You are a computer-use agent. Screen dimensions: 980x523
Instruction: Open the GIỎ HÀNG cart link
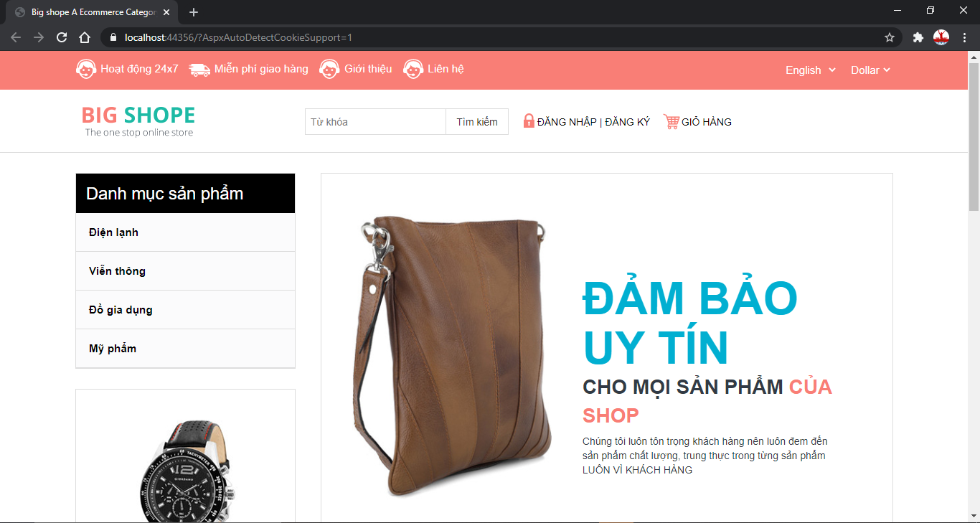pyautogui.click(x=707, y=122)
